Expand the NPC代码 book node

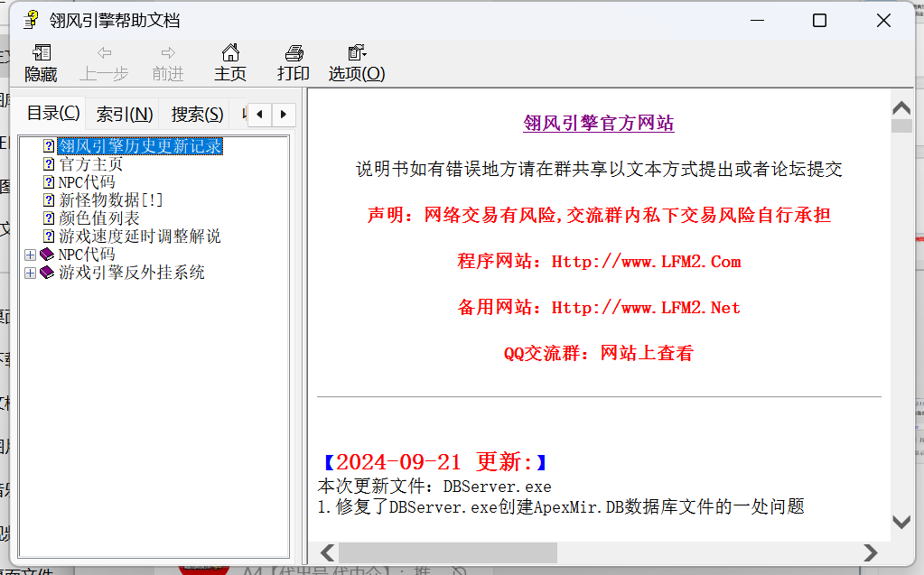click(30, 253)
